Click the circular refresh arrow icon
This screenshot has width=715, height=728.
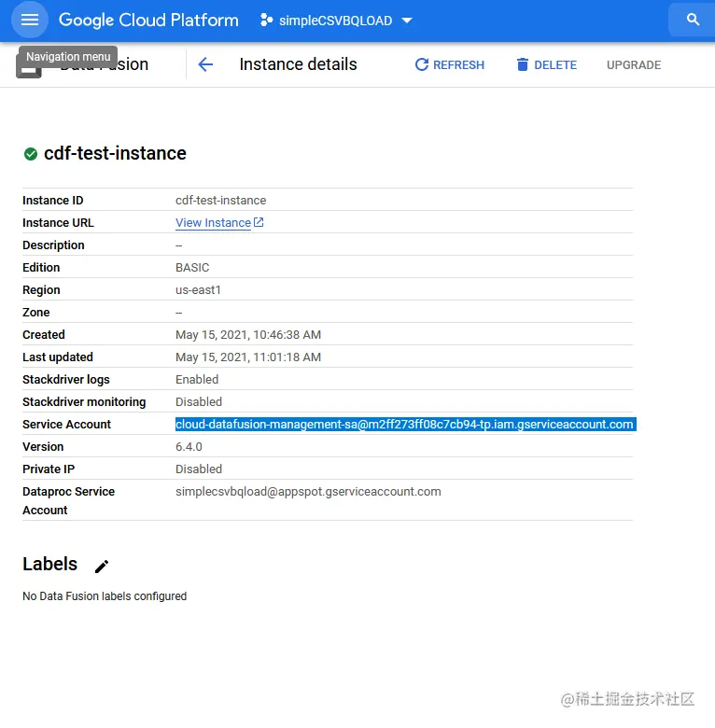[422, 64]
